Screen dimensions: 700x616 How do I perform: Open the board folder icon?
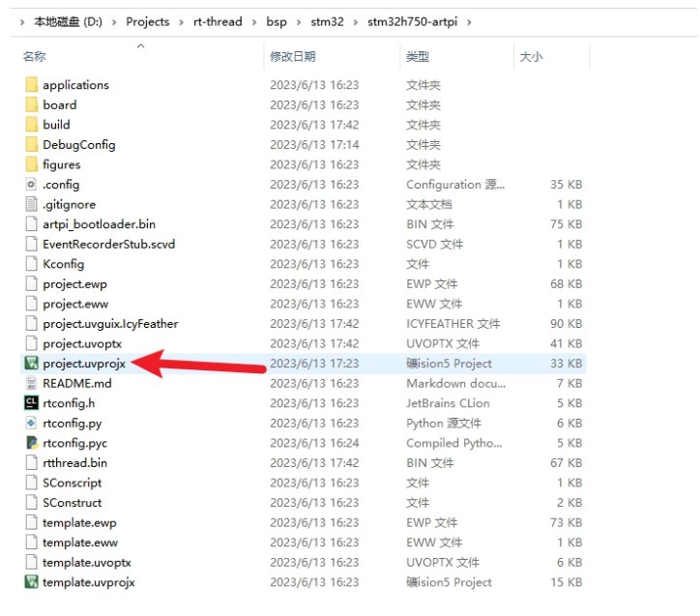pos(31,104)
